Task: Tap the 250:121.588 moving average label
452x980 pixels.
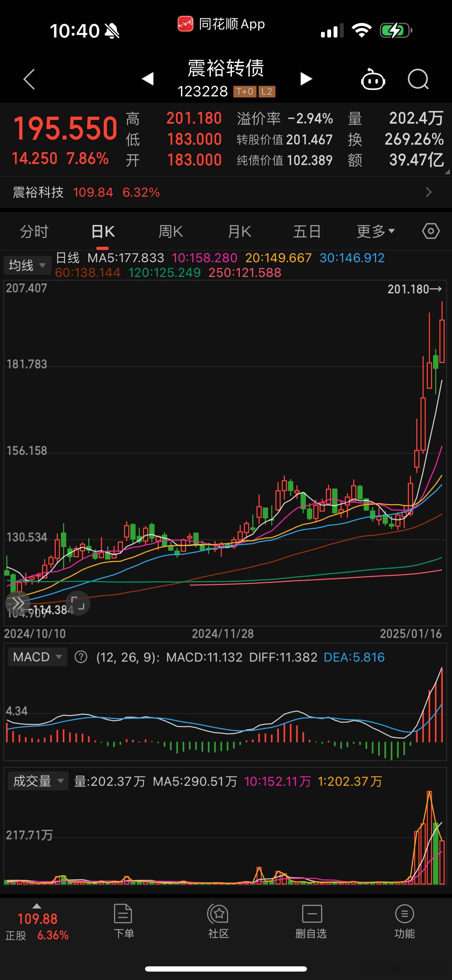Action: [x=245, y=273]
